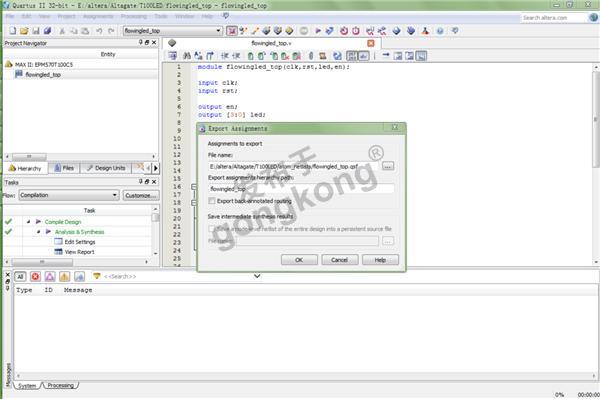Image resolution: width=600 pixels, height=399 pixels.
Task: Click the New File toolbar icon
Action: [13, 31]
